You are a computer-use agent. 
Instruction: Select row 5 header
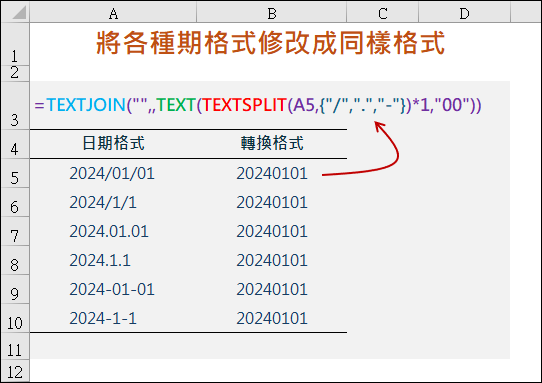(x=15, y=173)
